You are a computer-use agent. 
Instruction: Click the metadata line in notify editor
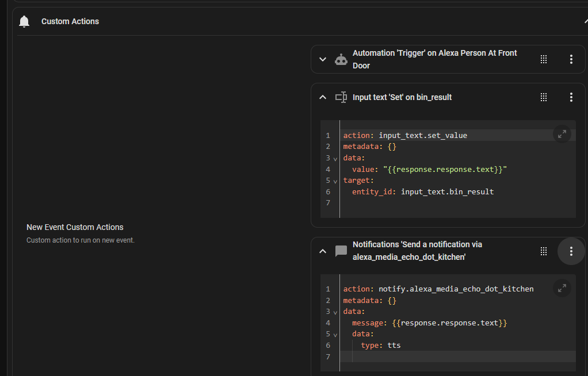click(370, 301)
